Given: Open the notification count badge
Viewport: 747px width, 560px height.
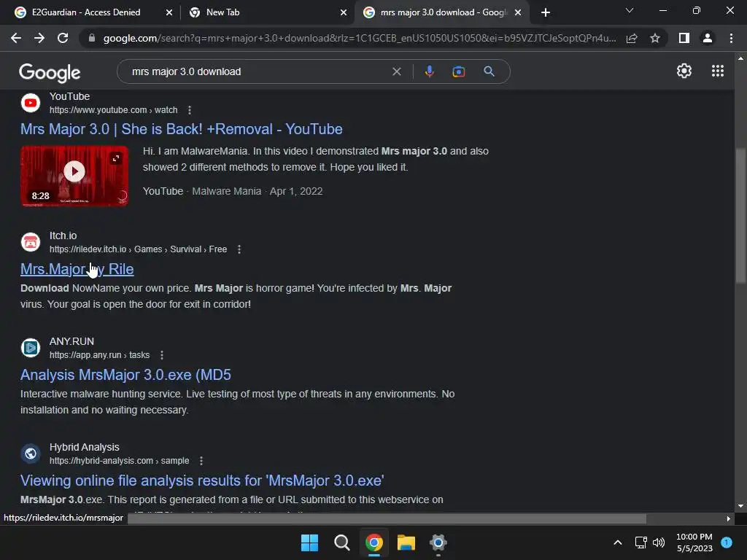Looking at the screenshot, I should [x=727, y=542].
